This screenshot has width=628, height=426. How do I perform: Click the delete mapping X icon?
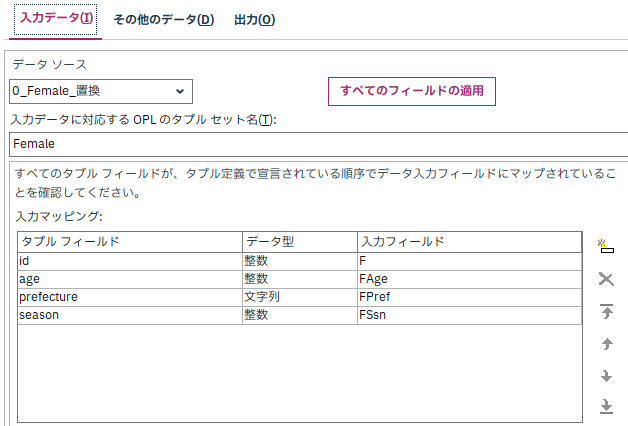pyautogui.click(x=606, y=279)
